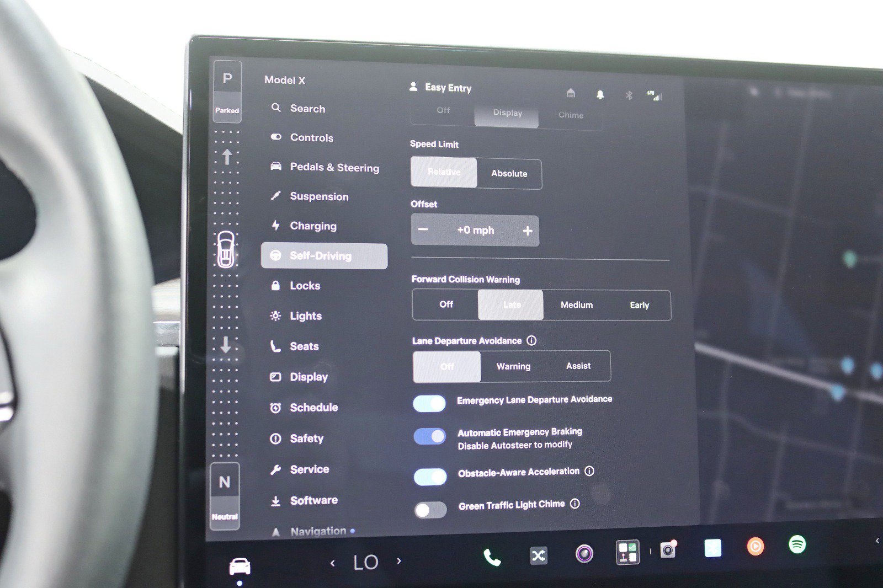Toggle Obstacle-Aware Acceleration switch
Screen dimensions: 883x588
tap(430, 477)
